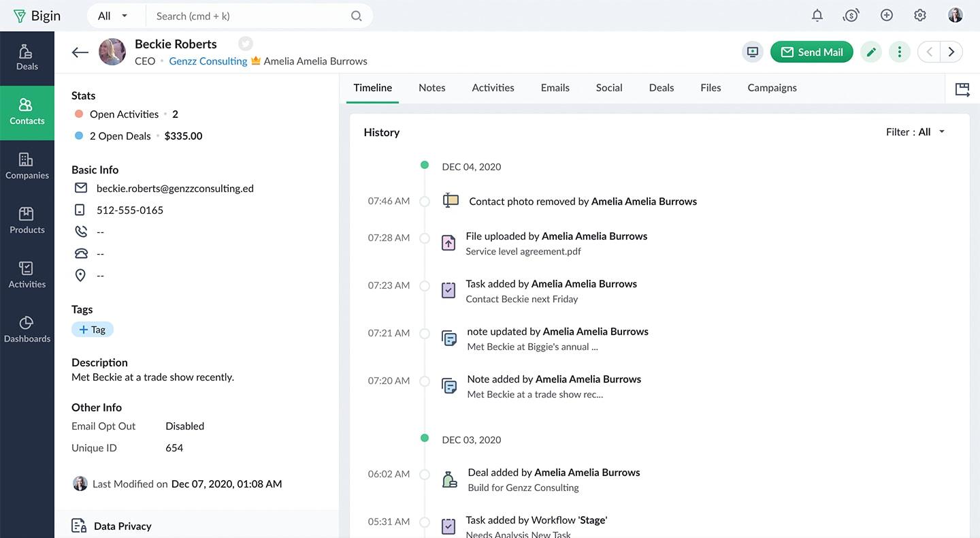Click the email beckie.roberts@genzzconsulting.ed
This screenshot has height=538, width=980.
tap(175, 188)
